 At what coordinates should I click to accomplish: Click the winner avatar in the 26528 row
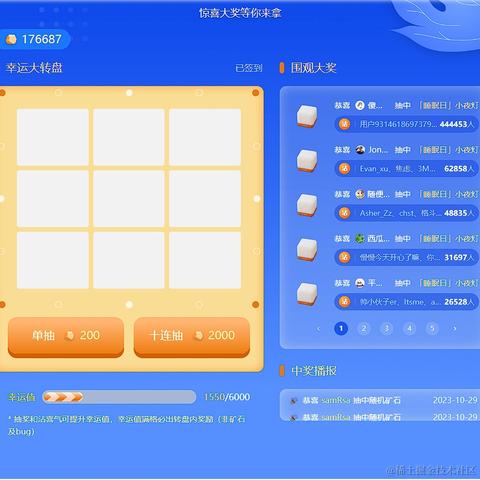pyautogui.click(x=360, y=283)
